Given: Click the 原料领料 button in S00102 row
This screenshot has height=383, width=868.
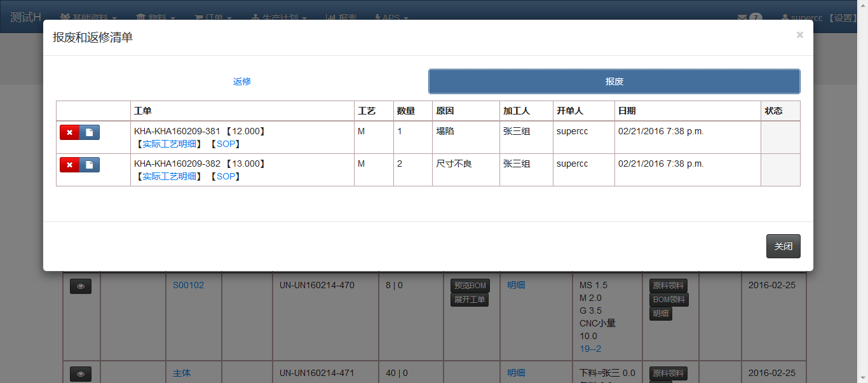Looking at the screenshot, I should click(668, 286).
